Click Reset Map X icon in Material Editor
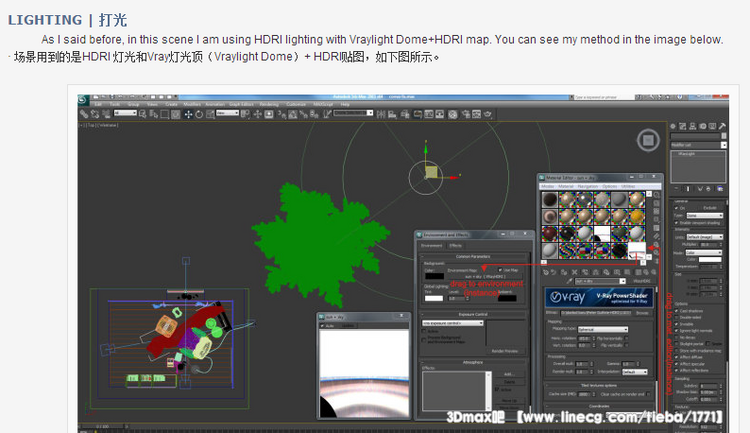 tap(574, 272)
